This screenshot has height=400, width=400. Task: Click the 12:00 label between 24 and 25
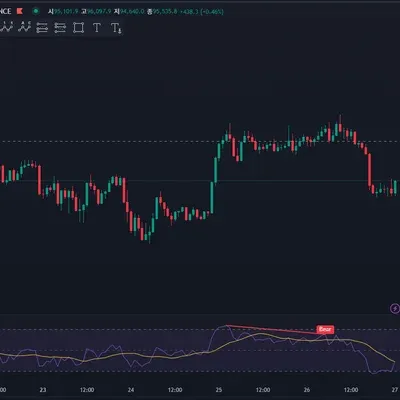coord(175,390)
